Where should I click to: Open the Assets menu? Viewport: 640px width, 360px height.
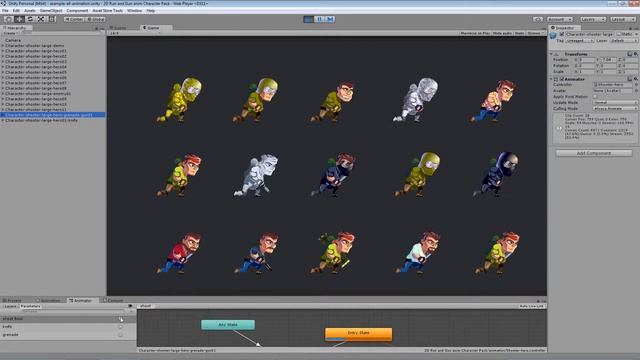[30, 11]
